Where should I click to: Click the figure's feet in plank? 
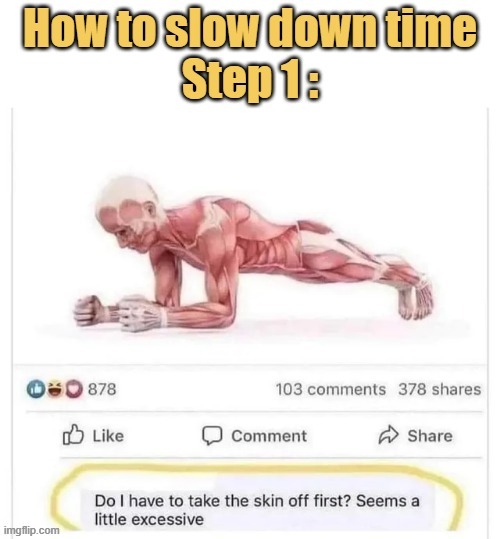coord(414,297)
